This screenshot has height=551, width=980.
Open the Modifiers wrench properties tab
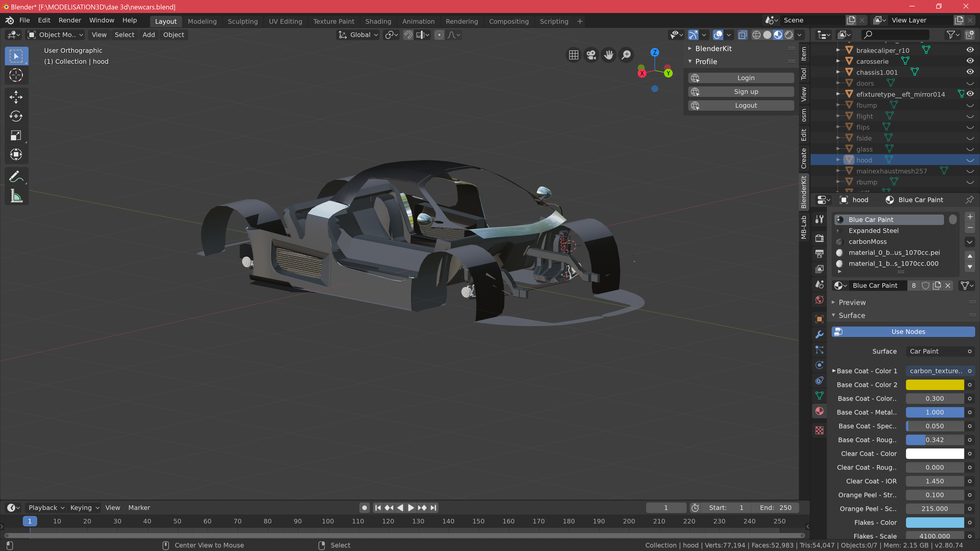819,334
